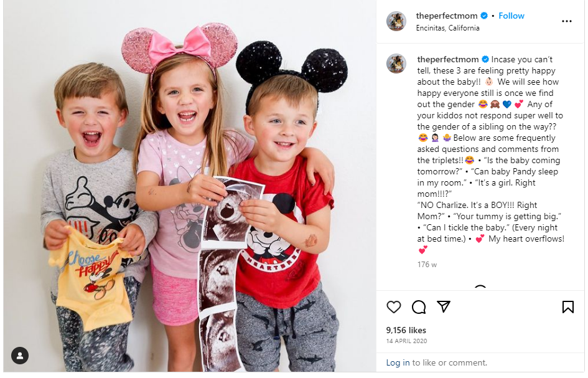The height and width of the screenshot is (378, 588).
Task: Open 14 April 2020 post date
Action: [x=406, y=341]
